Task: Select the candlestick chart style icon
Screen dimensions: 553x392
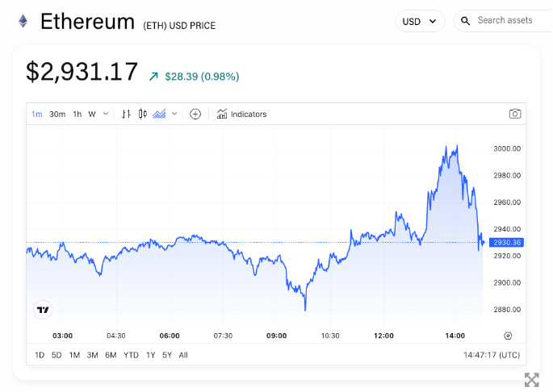Action: 143,114
